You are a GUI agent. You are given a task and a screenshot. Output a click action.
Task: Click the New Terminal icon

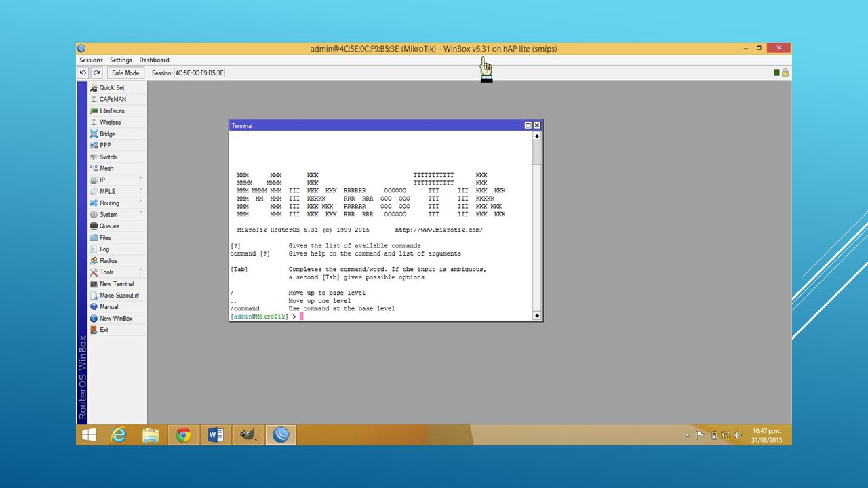click(94, 284)
